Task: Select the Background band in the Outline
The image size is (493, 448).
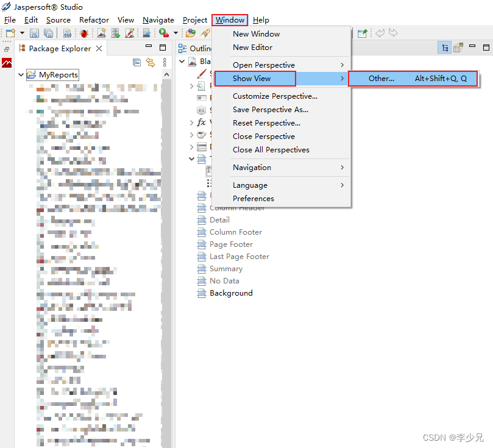Action: [x=230, y=293]
